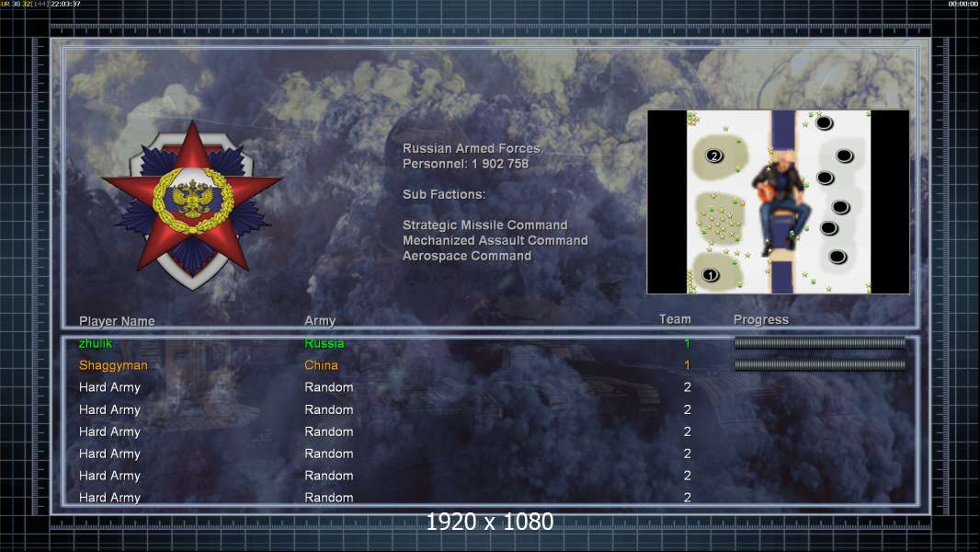
Task: Click the 00:00:00 timer overlay
Action: [x=963, y=4]
